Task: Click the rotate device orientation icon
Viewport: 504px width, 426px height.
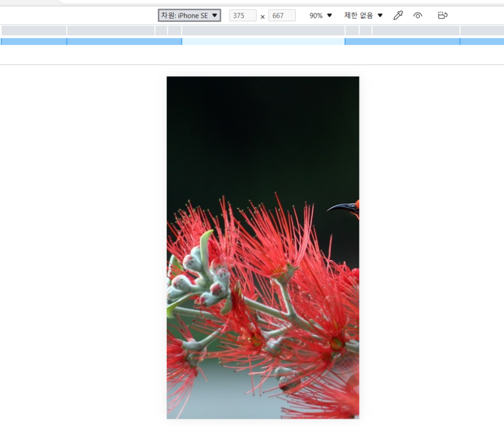Action: (x=442, y=16)
